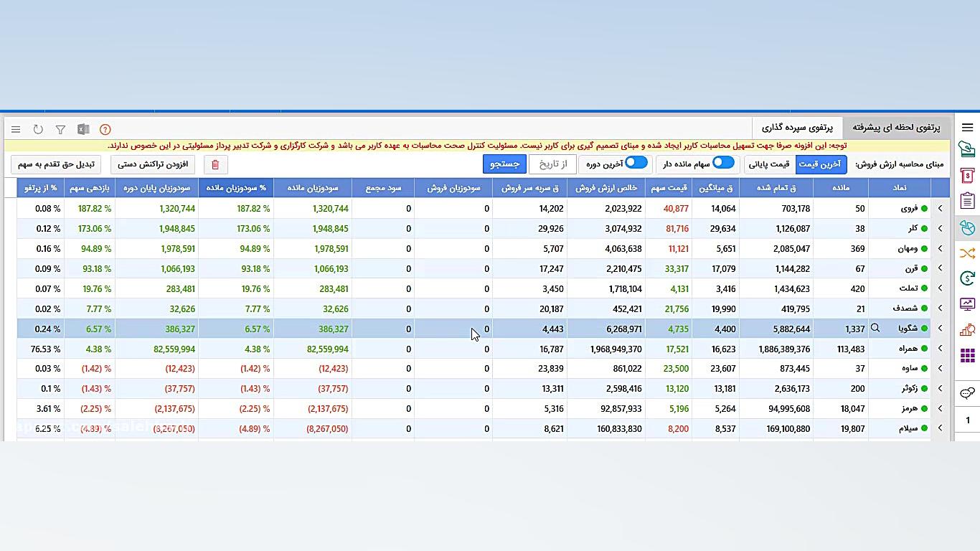
Task: Switch to پرتفوی سپرده گذاری tab
Action: tap(797, 128)
